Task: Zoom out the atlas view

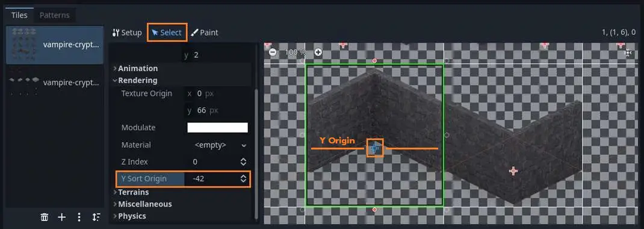Action: [x=273, y=52]
